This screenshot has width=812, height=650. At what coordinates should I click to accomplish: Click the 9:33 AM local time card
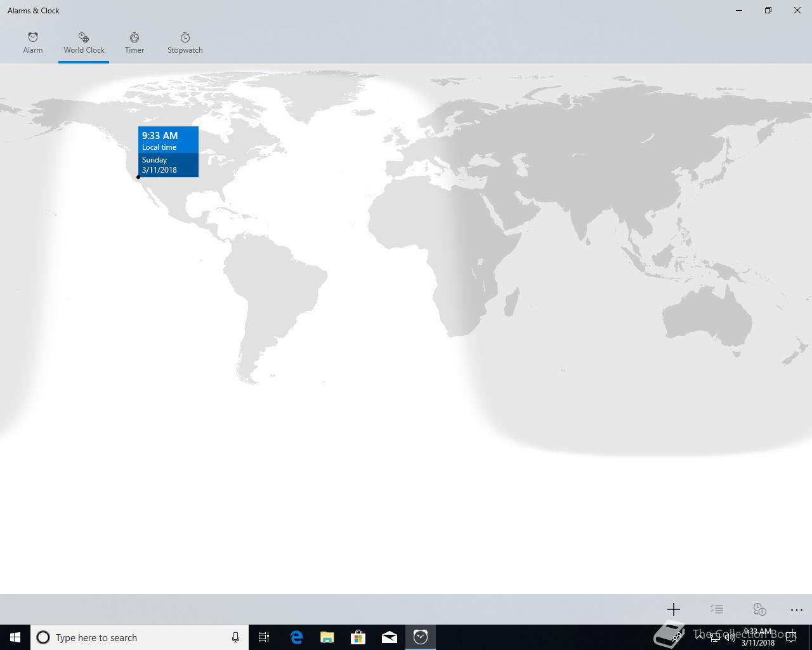[168, 152]
